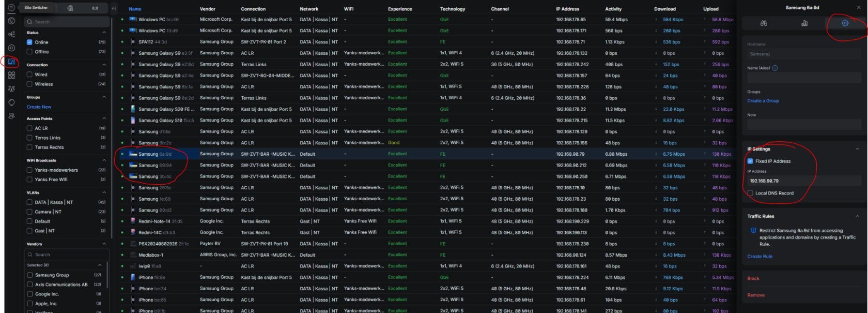Sort by the Activity column header
868x313 pixels.
(613, 9)
